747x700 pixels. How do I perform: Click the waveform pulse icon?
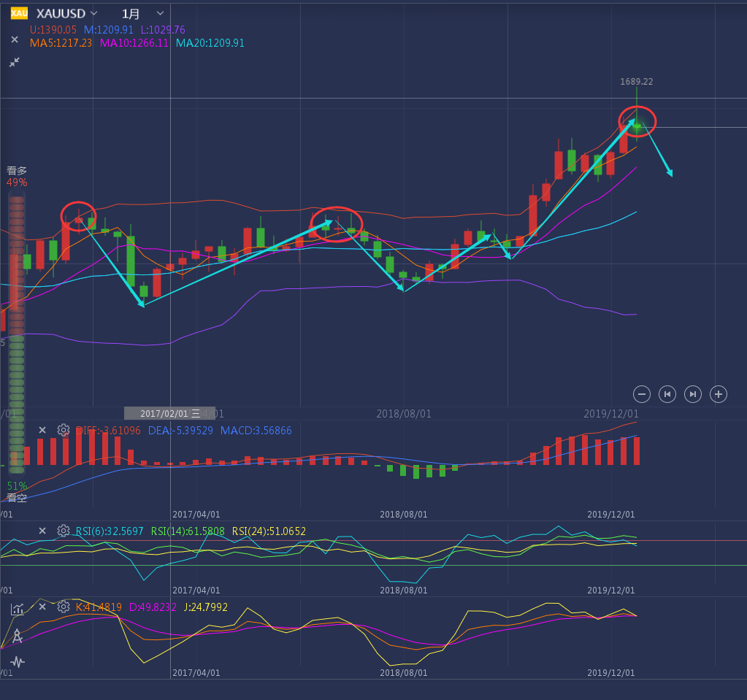18,662
